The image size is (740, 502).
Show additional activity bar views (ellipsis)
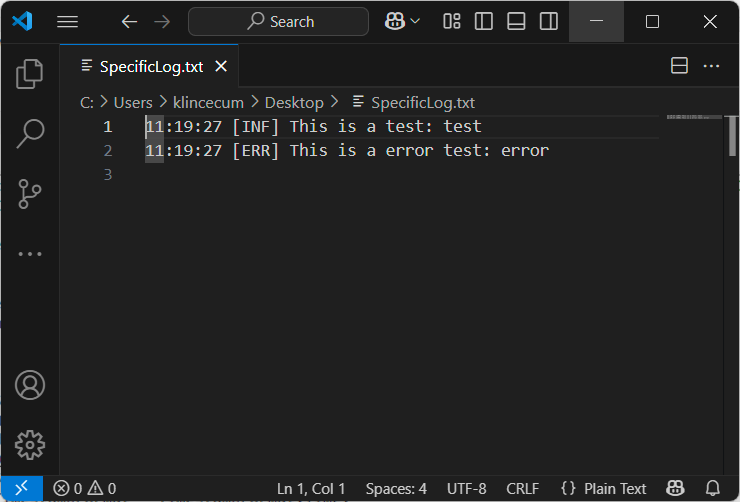(30, 254)
